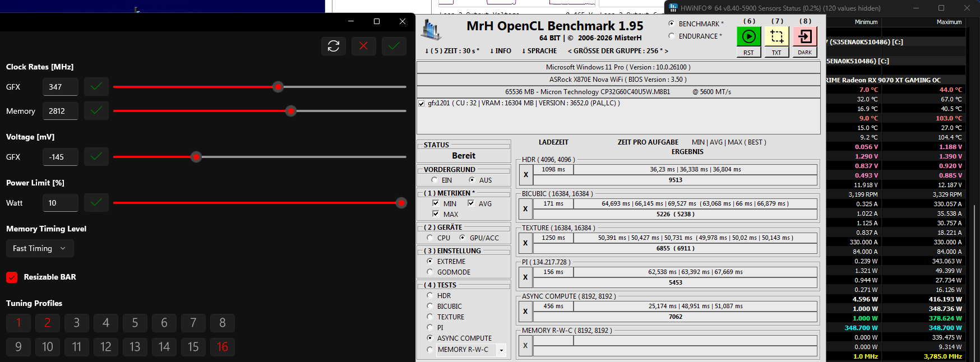The width and height of the screenshot is (980, 362).
Task: Select the ASYNC COMPUTE test radio button
Action: tap(430, 338)
